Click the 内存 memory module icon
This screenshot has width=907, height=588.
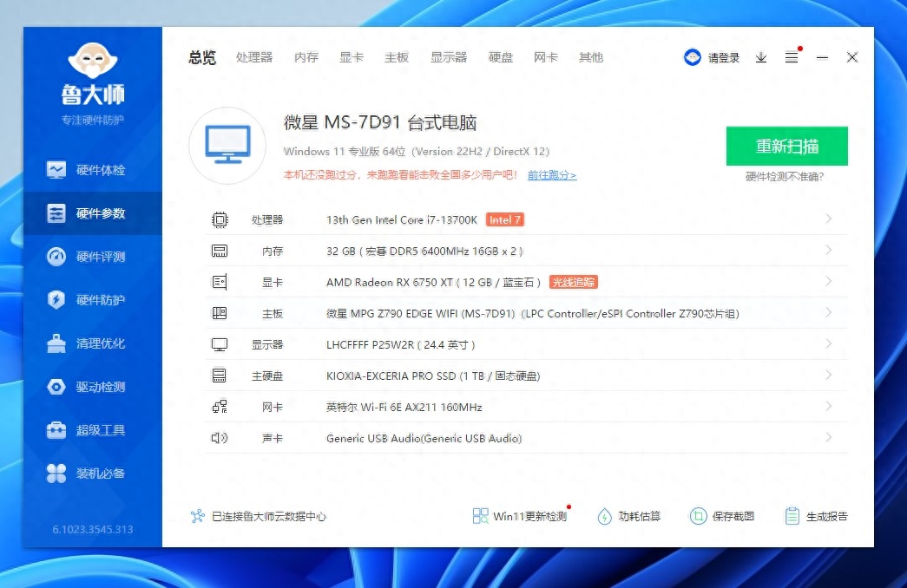tap(220, 251)
